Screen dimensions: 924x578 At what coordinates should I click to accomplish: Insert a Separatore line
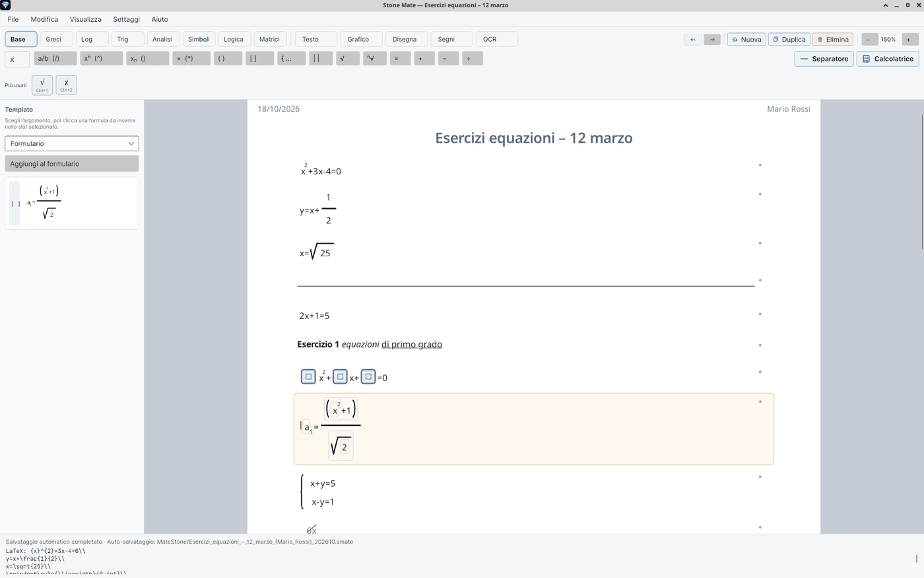pyautogui.click(x=824, y=59)
